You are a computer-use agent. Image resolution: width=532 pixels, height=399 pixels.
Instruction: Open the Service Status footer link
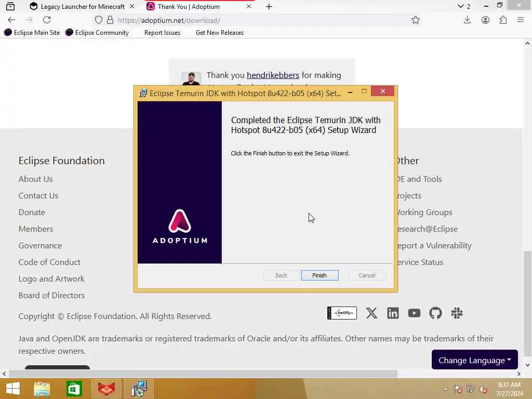(x=421, y=262)
